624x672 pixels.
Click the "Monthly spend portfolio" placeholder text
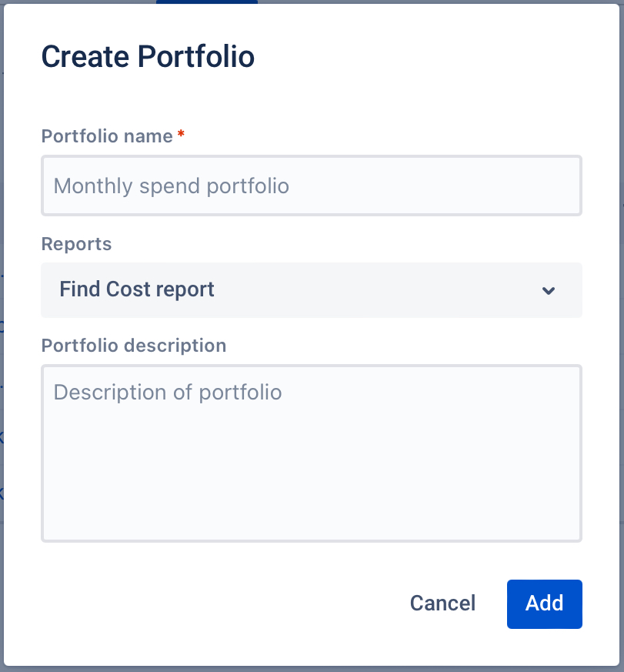(171, 186)
